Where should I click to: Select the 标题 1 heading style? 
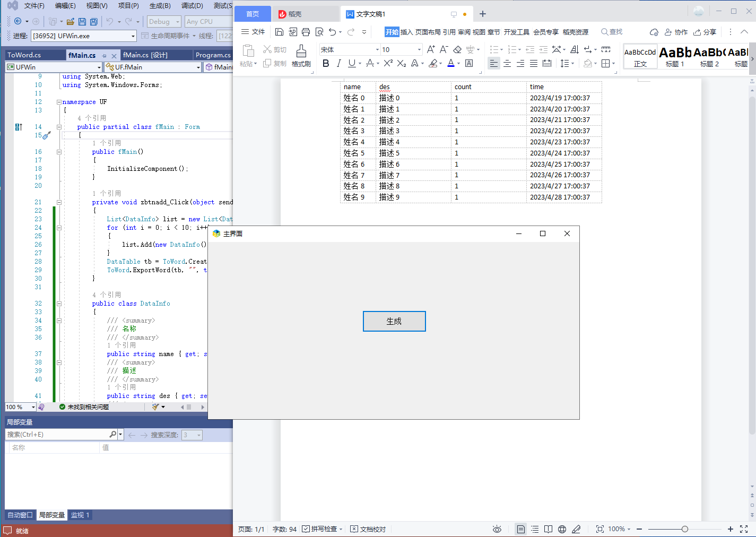tap(675, 56)
